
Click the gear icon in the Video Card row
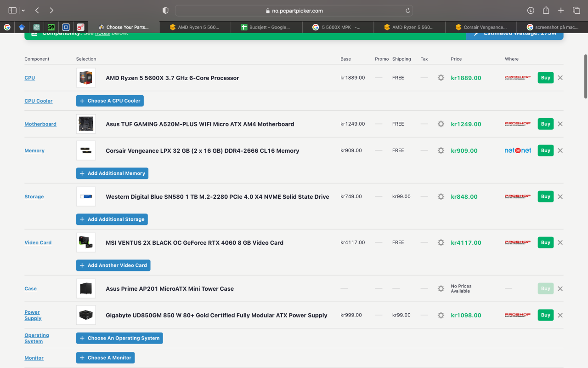441,242
